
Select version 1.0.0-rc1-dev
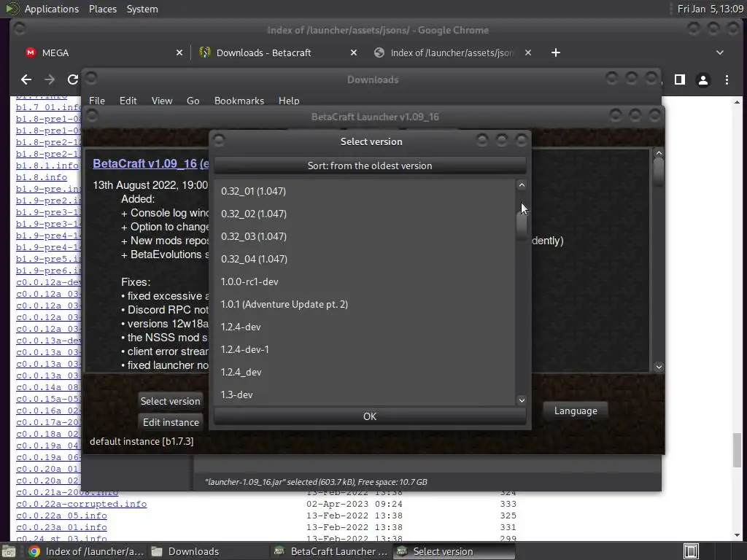click(365, 281)
